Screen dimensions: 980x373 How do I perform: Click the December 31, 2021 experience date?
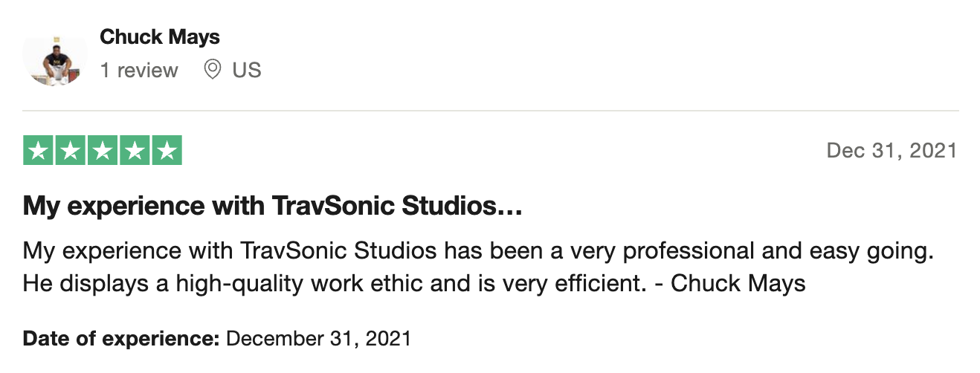[318, 339]
